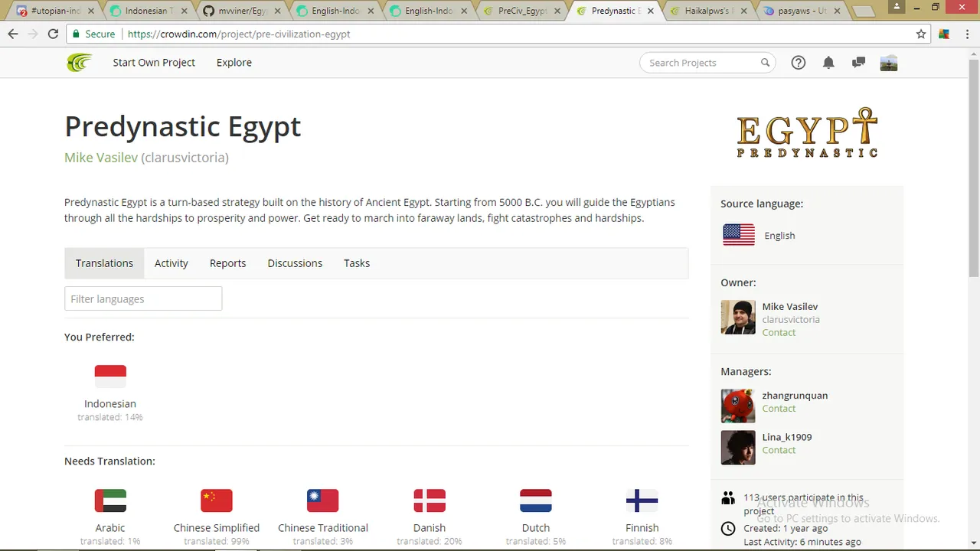The width and height of the screenshot is (980, 551).
Task: Click the Chinese Traditional language name
Action: 323,528
